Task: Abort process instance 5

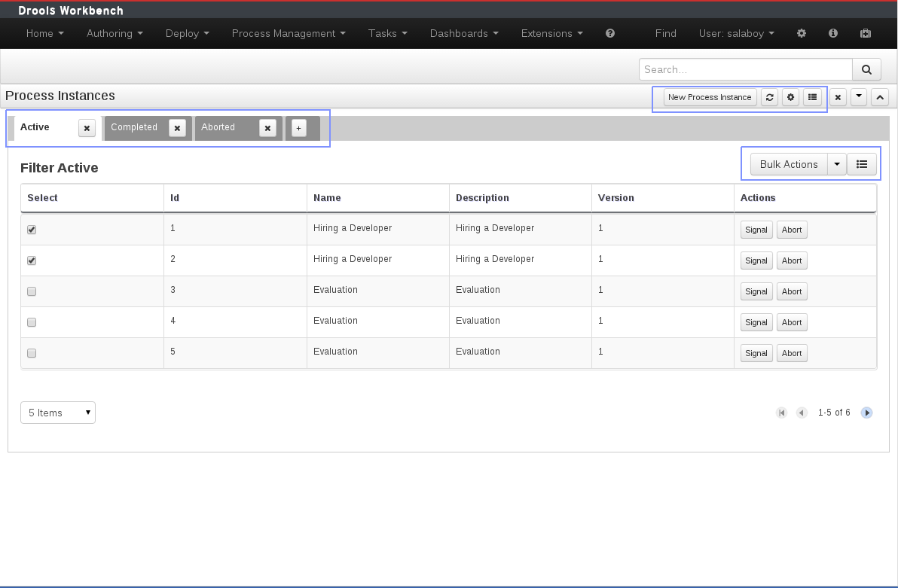Action: tap(792, 353)
